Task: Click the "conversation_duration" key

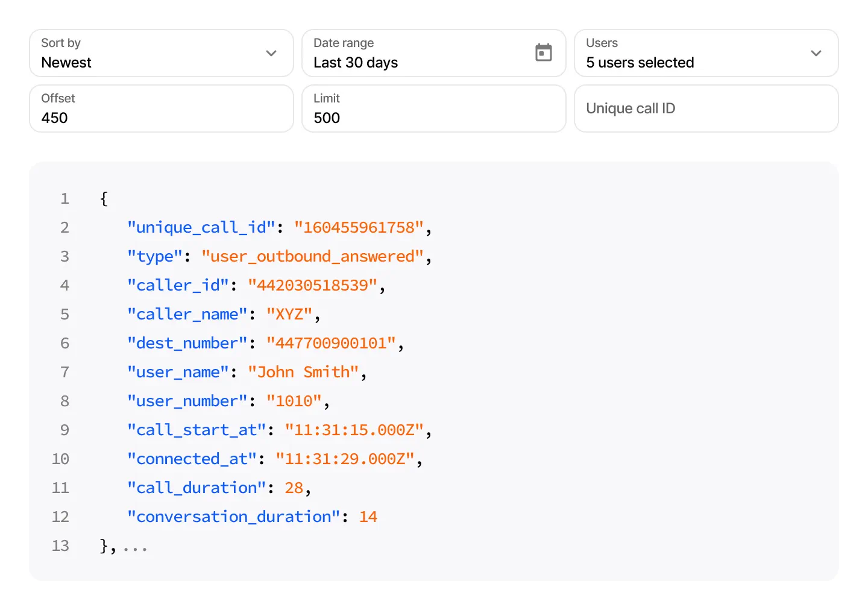Action: pyautogui.click(x=234, y=517)
